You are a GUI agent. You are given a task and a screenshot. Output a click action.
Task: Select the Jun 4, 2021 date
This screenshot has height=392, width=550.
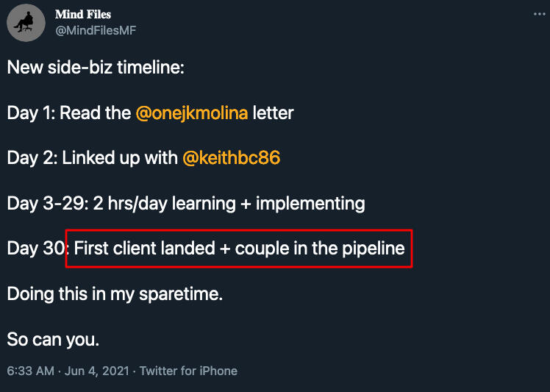pos(96,371)
